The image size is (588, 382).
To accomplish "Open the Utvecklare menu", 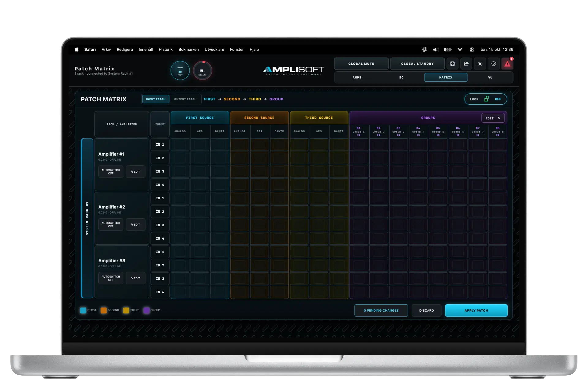I will [214, 49].
